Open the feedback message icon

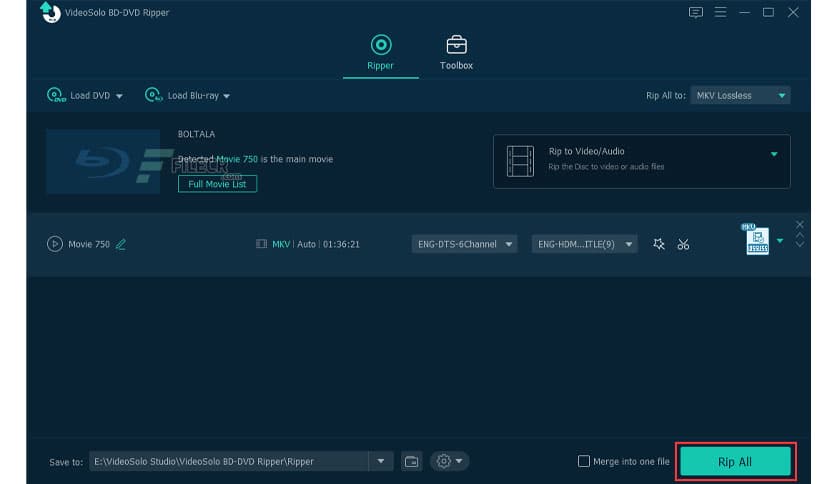695,12
